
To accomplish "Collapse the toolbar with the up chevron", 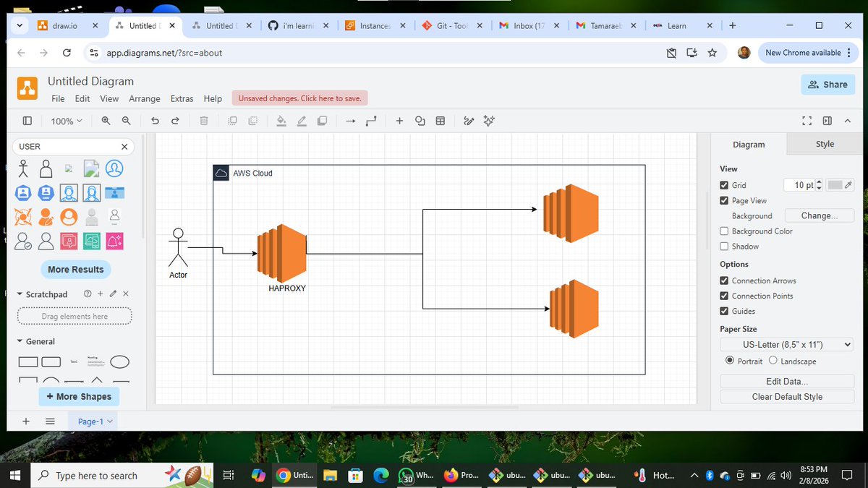I will 848,121.
